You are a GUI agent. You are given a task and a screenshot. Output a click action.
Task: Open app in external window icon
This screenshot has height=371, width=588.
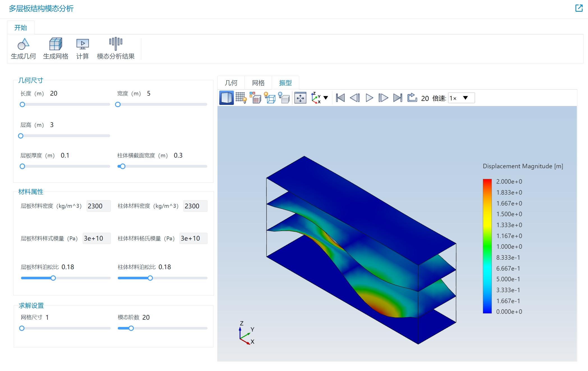579,8
